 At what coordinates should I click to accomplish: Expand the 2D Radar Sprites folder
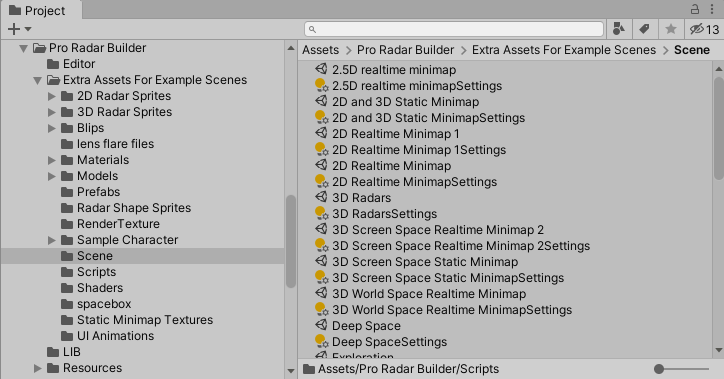coord(52,96)
